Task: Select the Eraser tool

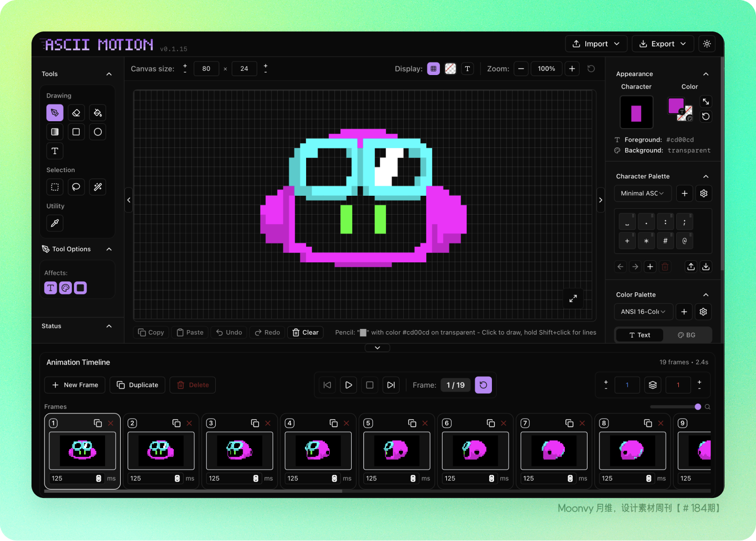Action: tap(76, 113)
